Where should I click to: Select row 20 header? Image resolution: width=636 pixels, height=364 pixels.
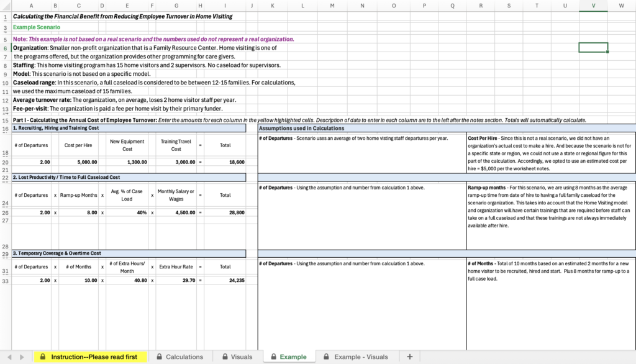coord(5,162)
